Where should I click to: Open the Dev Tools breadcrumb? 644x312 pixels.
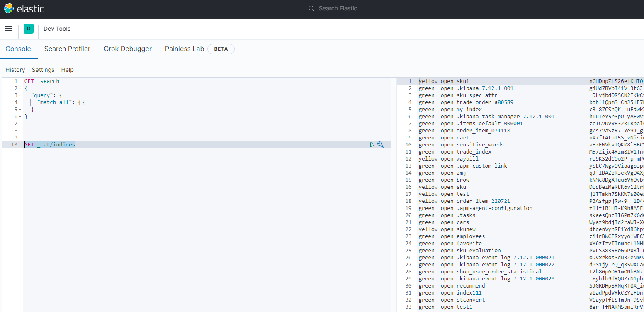(x=57, y=29)
